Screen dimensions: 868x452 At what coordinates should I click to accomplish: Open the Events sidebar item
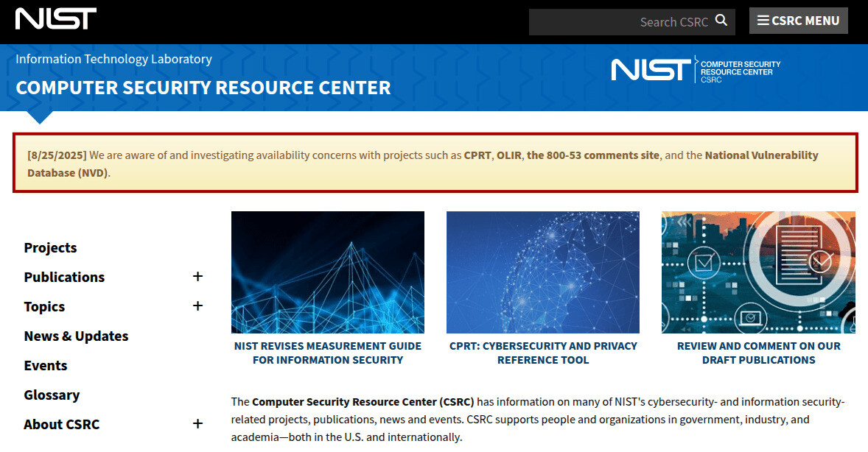click(x=46, y=366)
